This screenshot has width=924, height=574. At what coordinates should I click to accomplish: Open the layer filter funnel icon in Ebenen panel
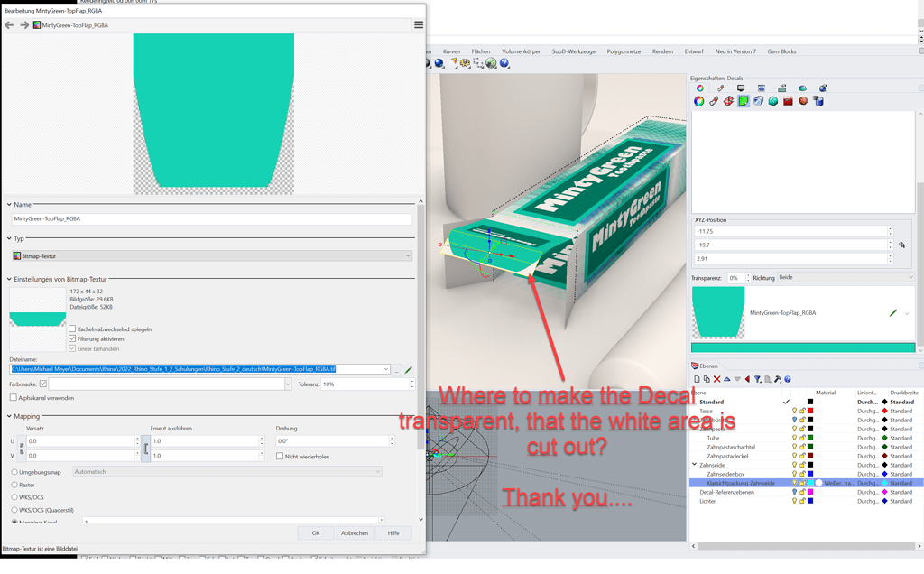(x=757, y=379)
